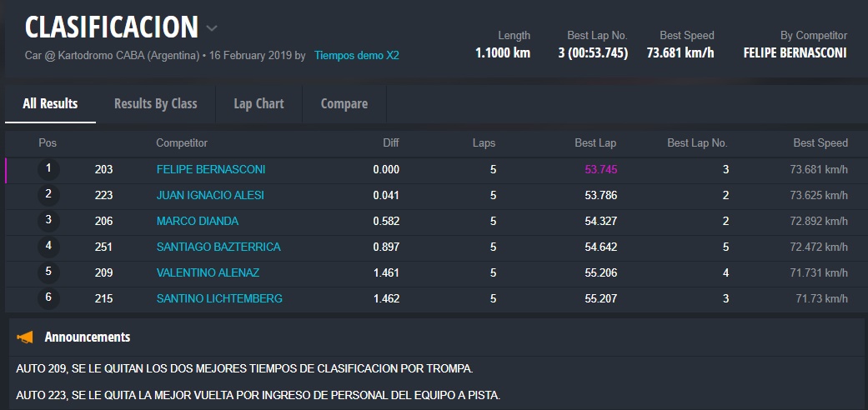View MARCO DIANDA's results
The image size is (868, 410).
click(197, 221)
